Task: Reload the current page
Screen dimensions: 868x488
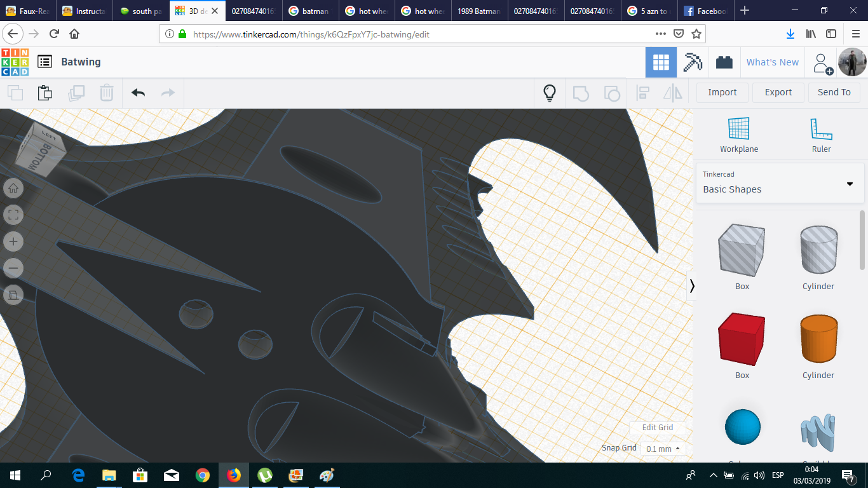Action: (x=54, y=34)
